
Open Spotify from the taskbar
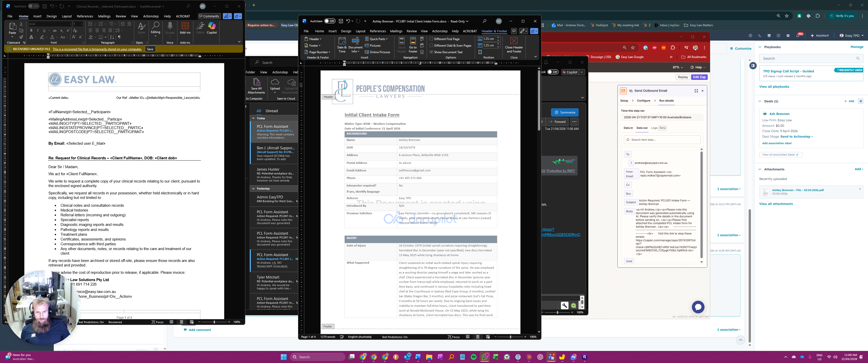(x=473, y=357)
